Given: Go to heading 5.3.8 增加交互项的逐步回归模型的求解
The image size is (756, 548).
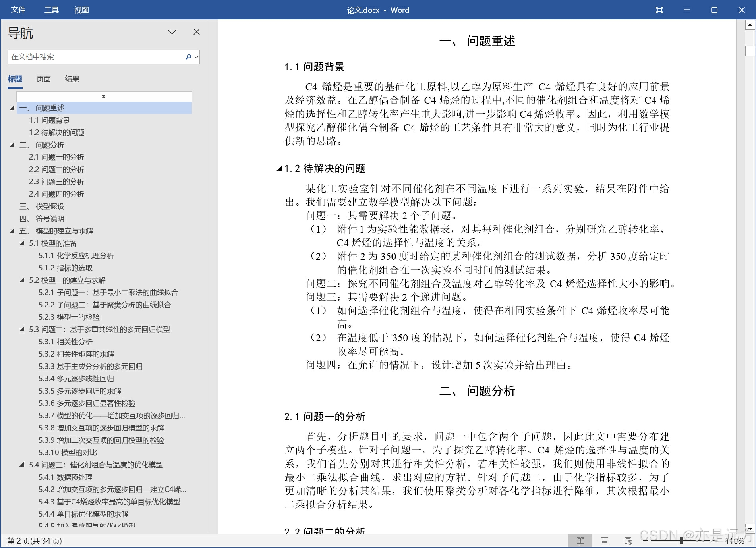Looking at the screenshot, I should 101,428.
